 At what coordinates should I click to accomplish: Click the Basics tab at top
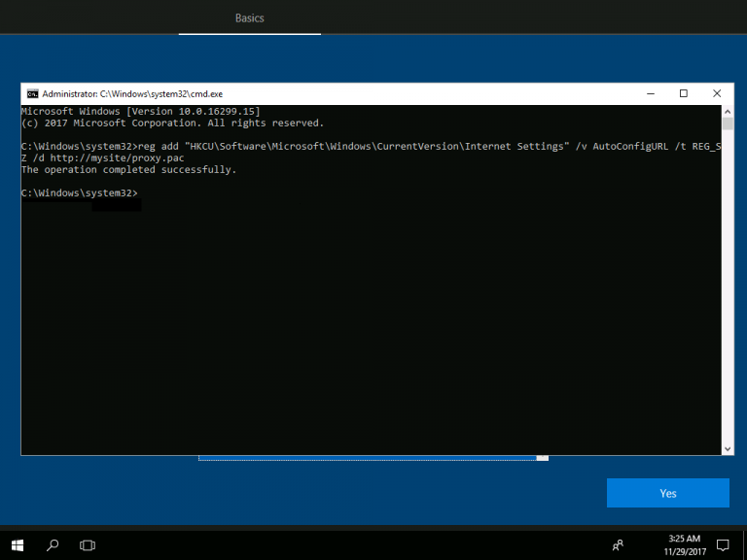pos(249,17)
